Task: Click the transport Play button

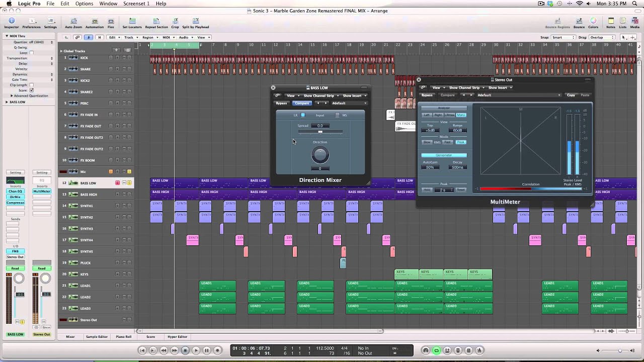Action: tap(196, 350)
